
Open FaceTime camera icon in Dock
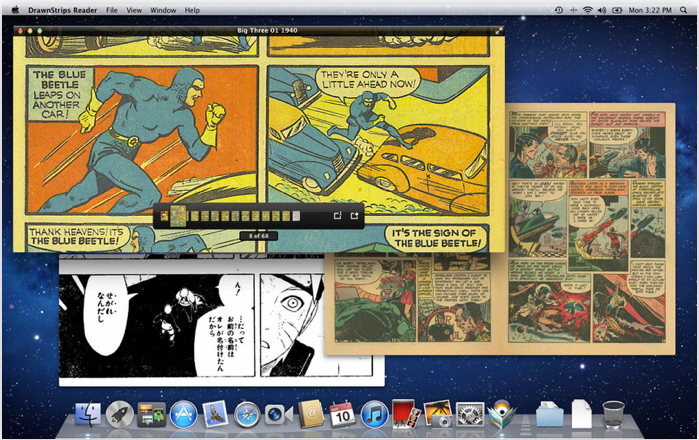pos(279,415)
